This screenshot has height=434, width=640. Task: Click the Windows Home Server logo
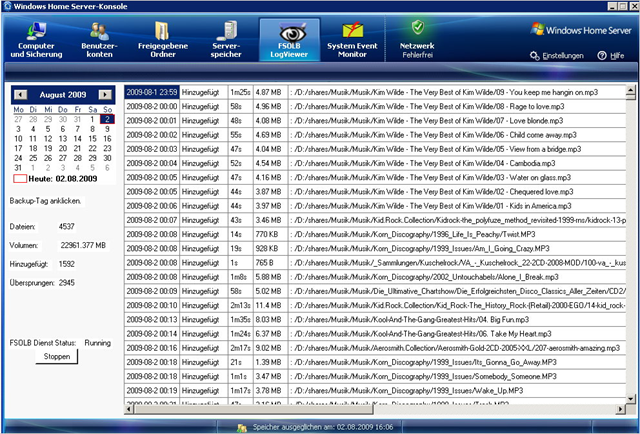[x=581, y=29]
